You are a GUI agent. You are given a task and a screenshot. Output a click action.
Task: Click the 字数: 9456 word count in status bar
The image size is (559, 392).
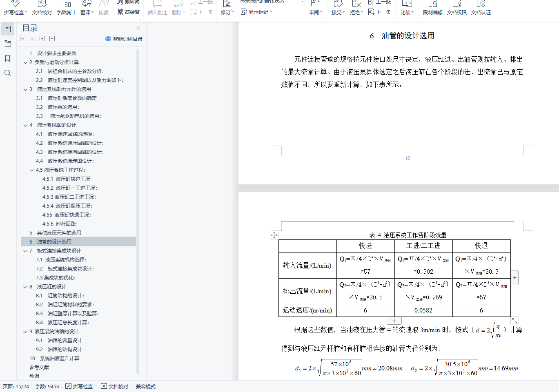[47, 387]
